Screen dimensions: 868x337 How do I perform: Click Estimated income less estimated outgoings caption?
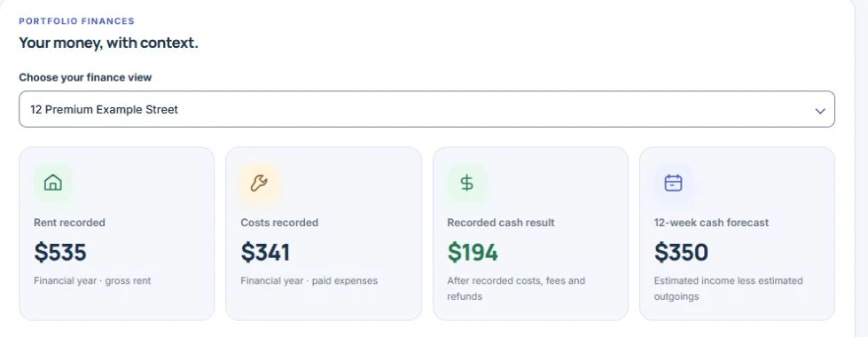coord(729,288)
